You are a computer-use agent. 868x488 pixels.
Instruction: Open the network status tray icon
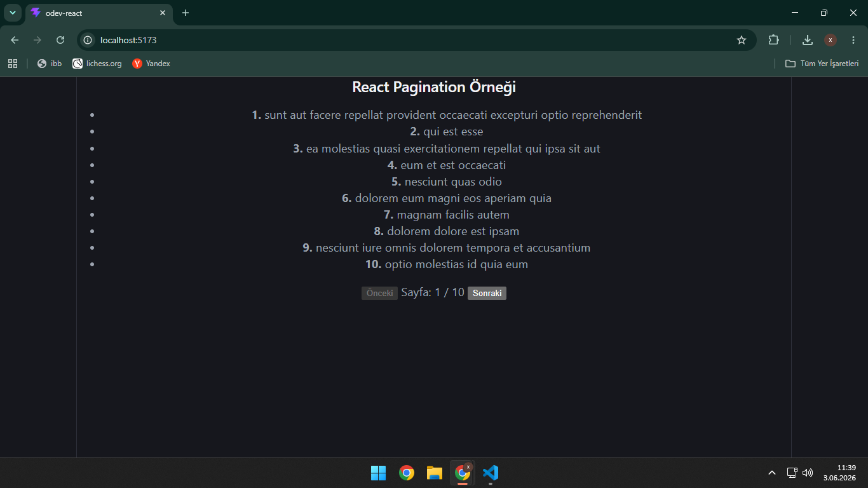792,473
